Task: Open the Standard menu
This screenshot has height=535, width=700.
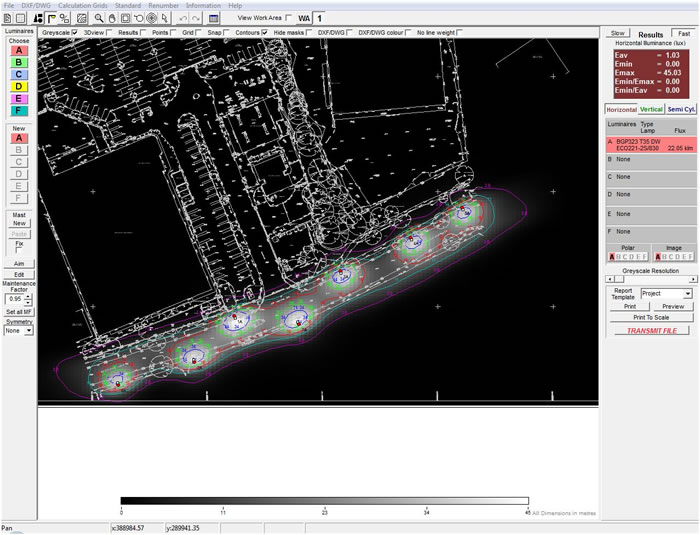Action: pos(128,6)
